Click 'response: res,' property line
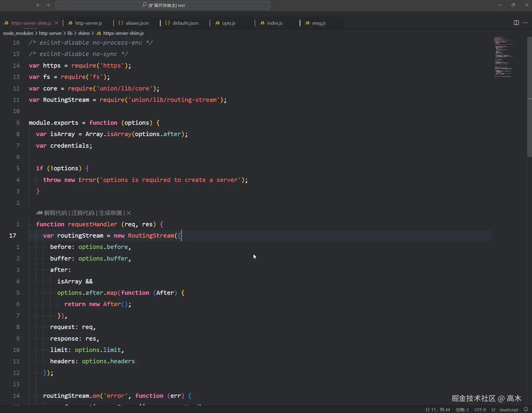The image size is (532, 413). pos(75,339)
